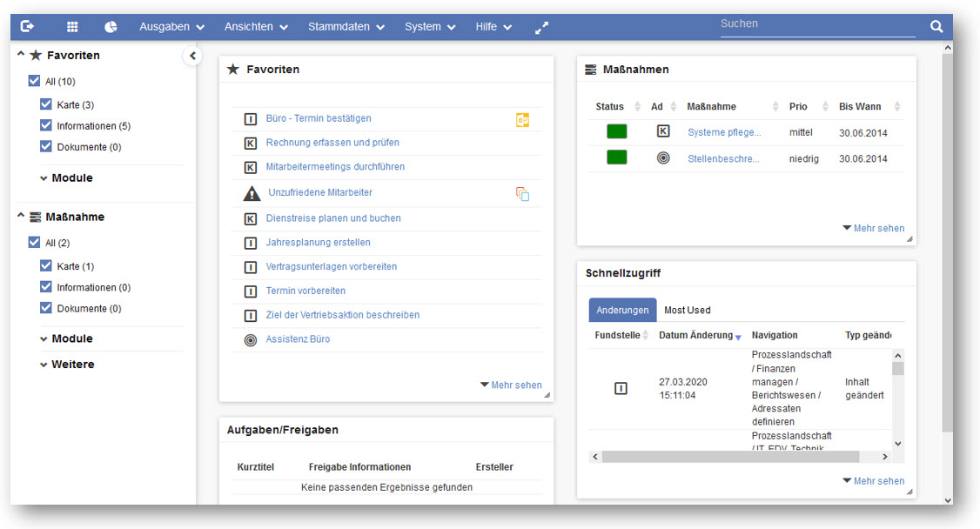Open the Stammdaten dropdown menu
Image resolution: width=980 pixels, height=529 pixels.
pos(346,27)
